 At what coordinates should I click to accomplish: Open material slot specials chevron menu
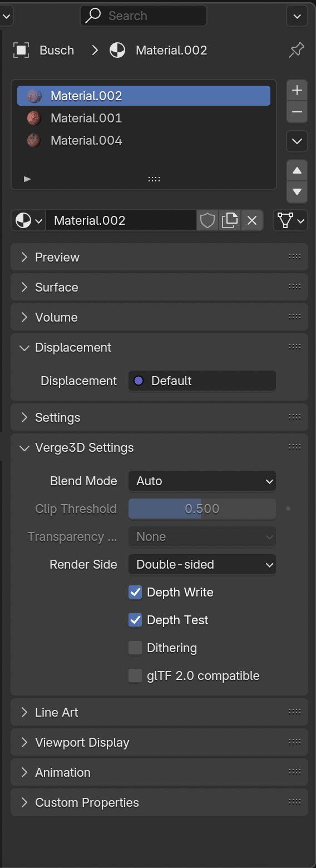pos(297,141)
